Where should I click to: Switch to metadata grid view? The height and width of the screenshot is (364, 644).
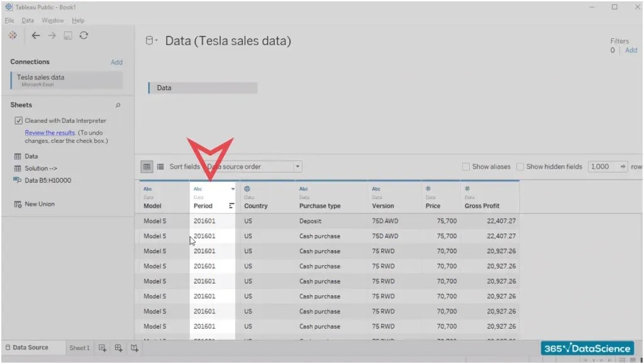pos(161,166)
